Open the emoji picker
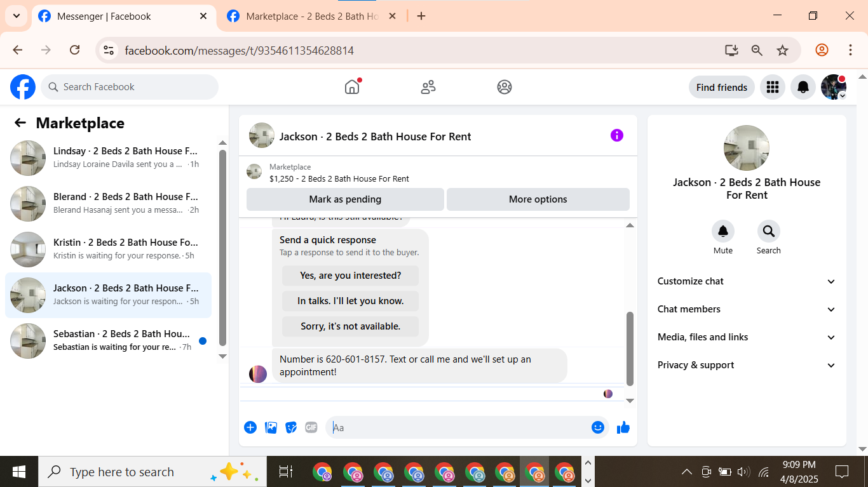868x487 pixels. [x=597, y=427]
